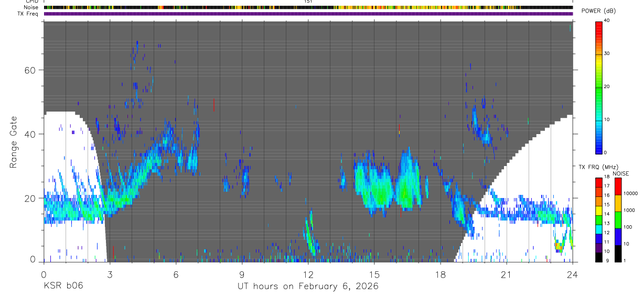Click x-axis tick label '0'

pos(44,274)
